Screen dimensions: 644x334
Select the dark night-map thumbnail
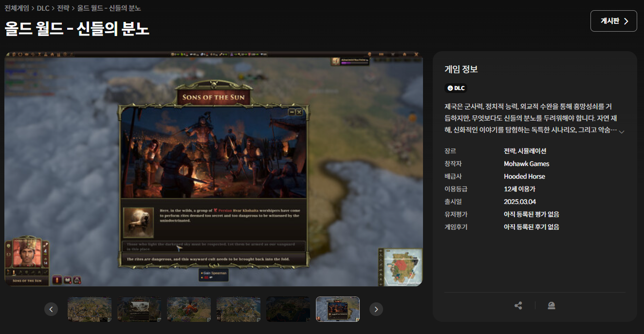coord(288,309)
